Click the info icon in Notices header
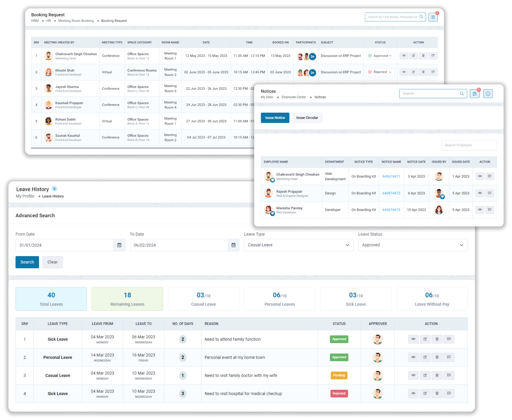This screenshot has width=512, height=420. [x=488, y=94]
